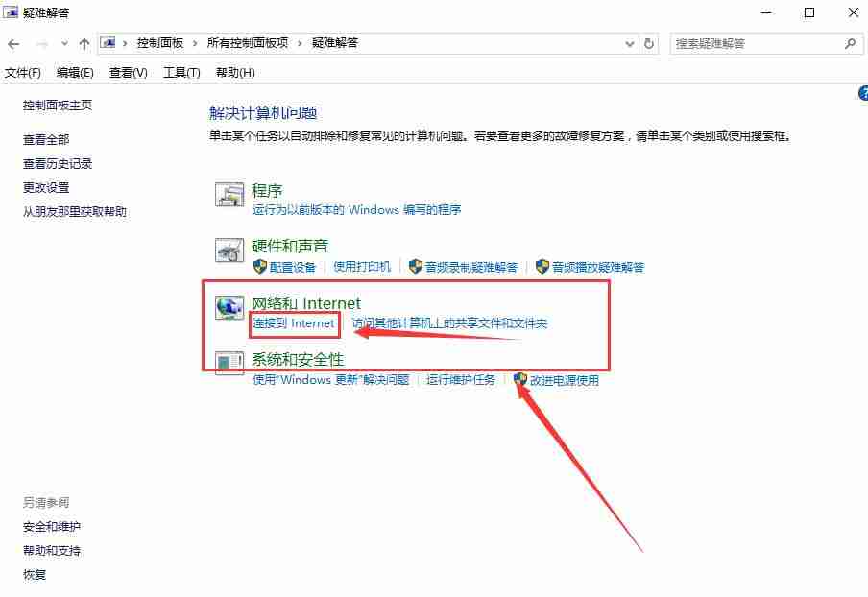The height and width of the screenshot is (597, 868).
Task: Click the up arrow to navigate up
Action: pos(85,42)
